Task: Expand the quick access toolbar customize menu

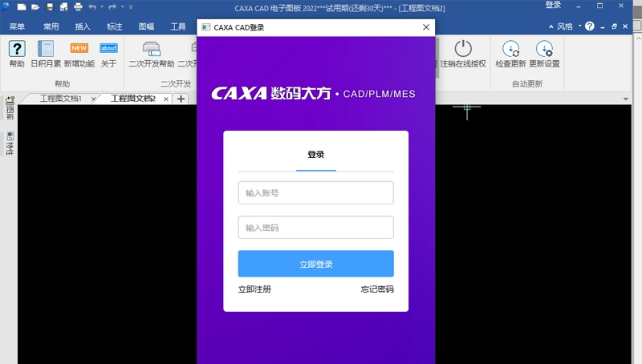Action: point(131,7)
